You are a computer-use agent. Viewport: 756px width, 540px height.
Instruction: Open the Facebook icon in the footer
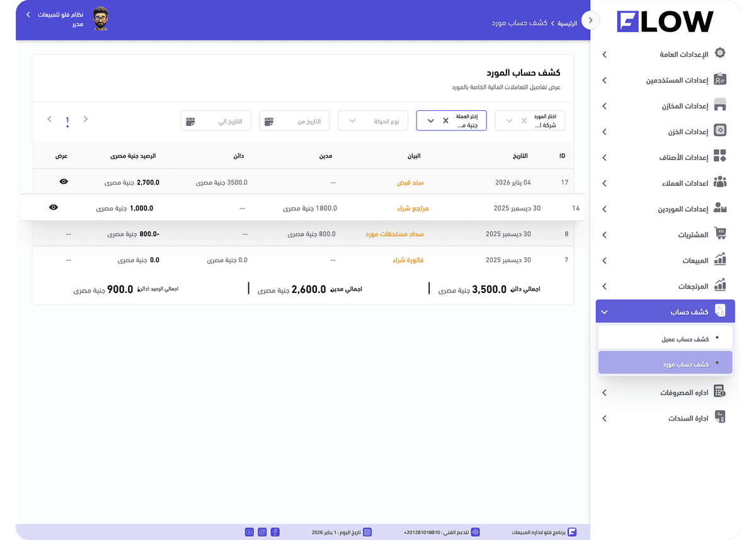[x=275, y=532]
